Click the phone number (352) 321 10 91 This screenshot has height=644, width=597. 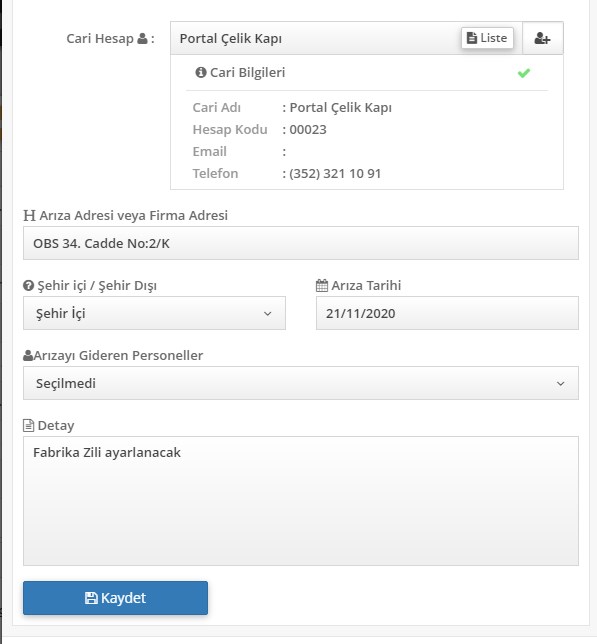(x=335, y=173)
